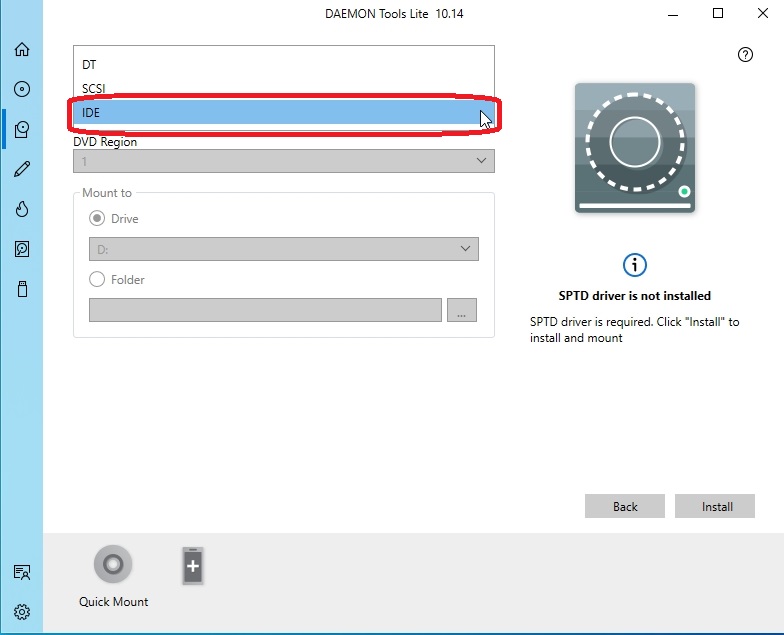Click the virtual drive illustration
The image size is (784, 635).
point(634,148)
